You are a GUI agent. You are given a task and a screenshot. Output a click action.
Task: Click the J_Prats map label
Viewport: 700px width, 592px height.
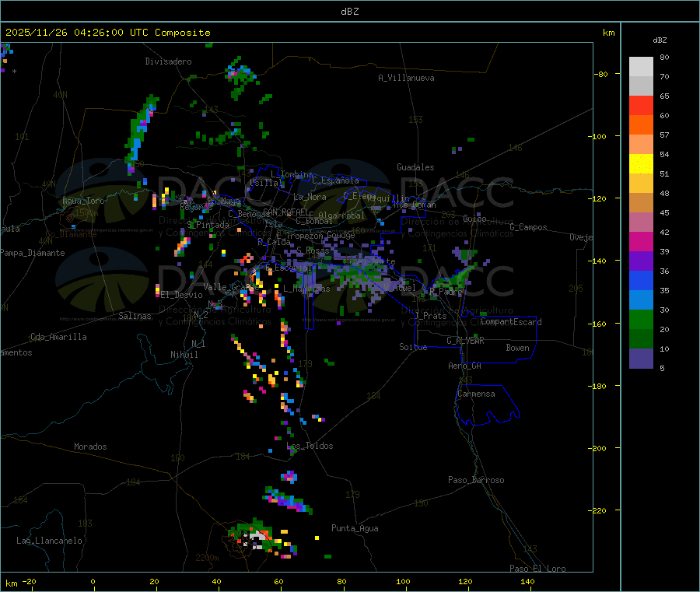pos(430,316)
